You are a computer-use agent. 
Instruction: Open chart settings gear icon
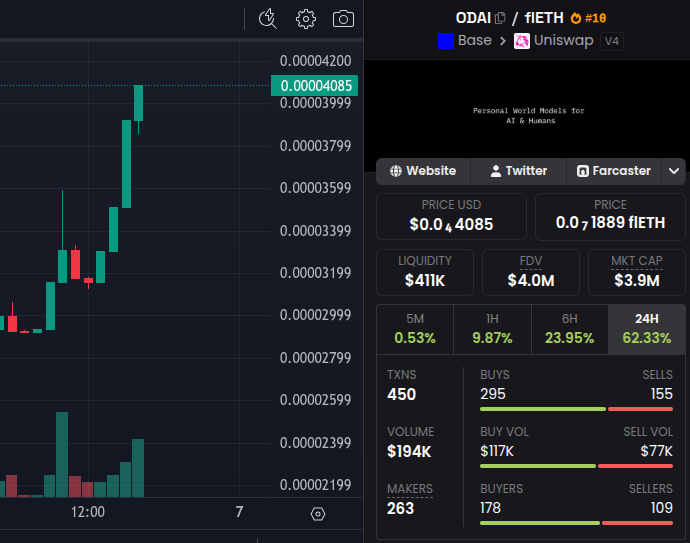pos(306,19)
